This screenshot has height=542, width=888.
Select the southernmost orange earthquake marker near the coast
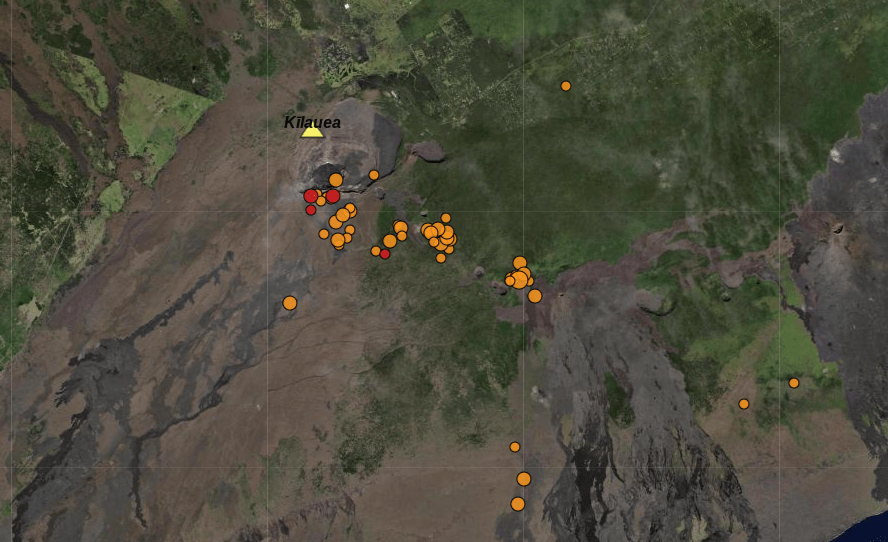[518, 504]
